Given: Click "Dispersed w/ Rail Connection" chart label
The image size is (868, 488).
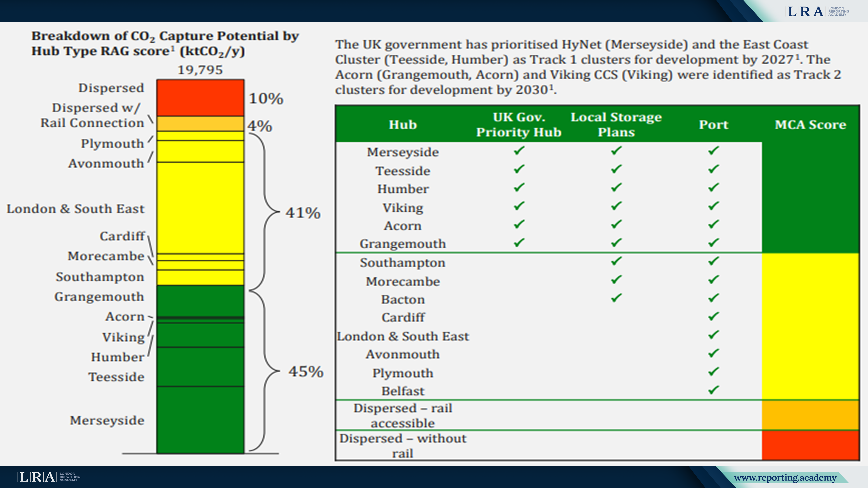Looking at the screenshot, I should (x=92, y=115).
